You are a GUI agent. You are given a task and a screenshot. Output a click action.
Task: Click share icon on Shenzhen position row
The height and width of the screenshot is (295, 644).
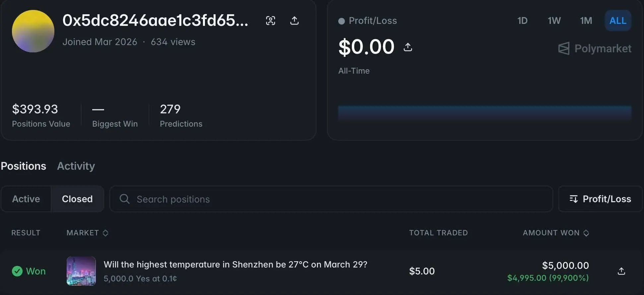621,271
